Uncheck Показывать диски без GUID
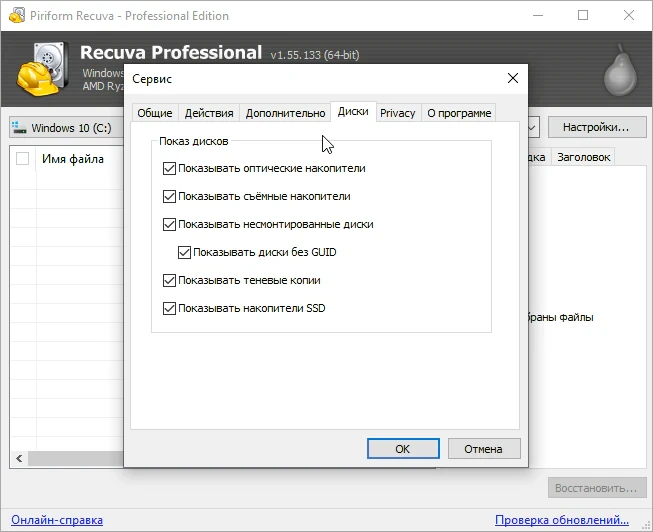The image size is (653, 532). coord(184,252)
